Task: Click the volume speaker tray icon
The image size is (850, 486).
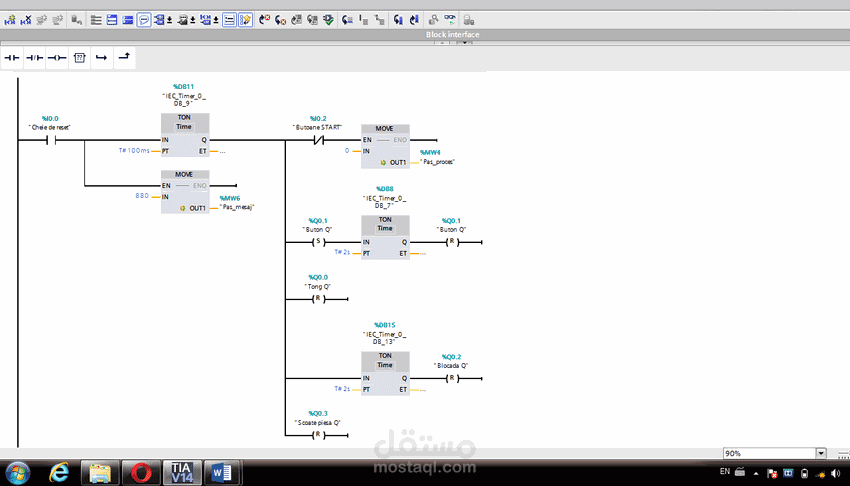Action: coord(836,474)
